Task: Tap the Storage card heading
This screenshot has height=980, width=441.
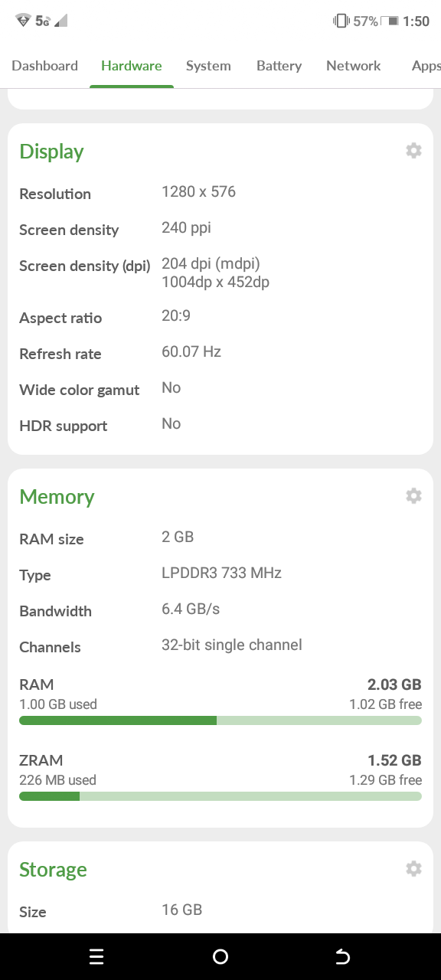Action: click(x=53, y=870)
